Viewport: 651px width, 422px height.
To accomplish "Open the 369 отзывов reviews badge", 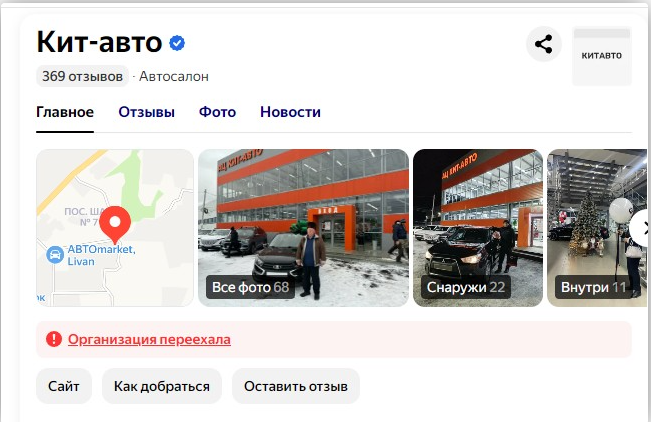I will (x=82, y=76).
